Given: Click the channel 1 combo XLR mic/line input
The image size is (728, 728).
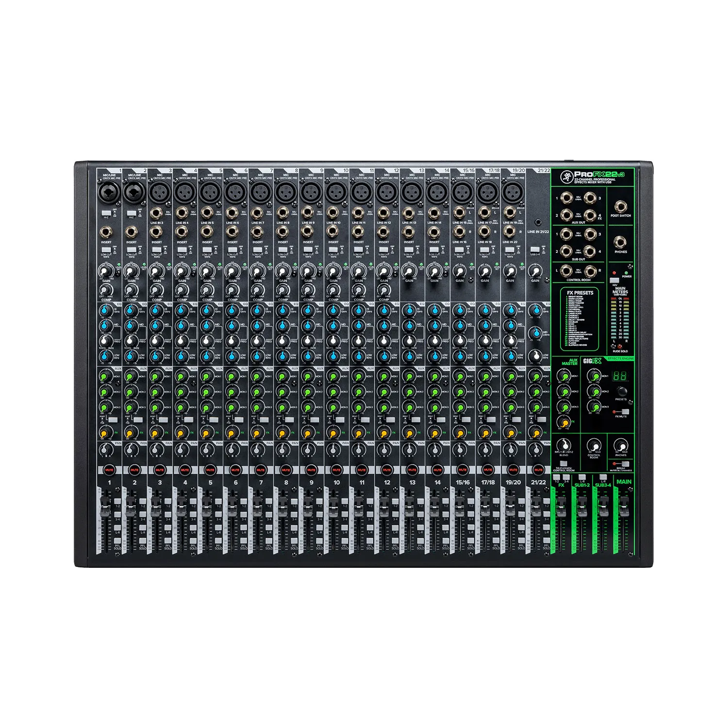Looking at the screenshot, I should coord(106,192).
